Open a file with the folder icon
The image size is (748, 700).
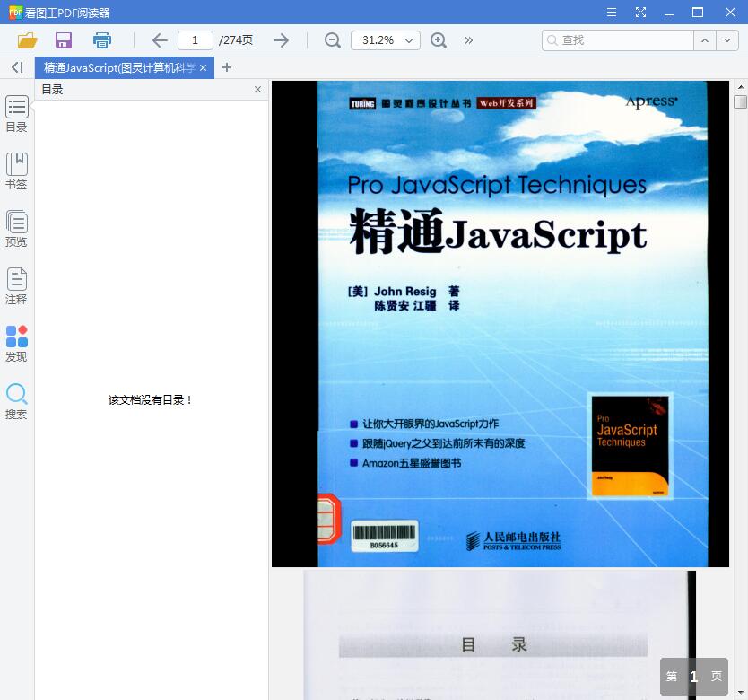tap(27, 40)
